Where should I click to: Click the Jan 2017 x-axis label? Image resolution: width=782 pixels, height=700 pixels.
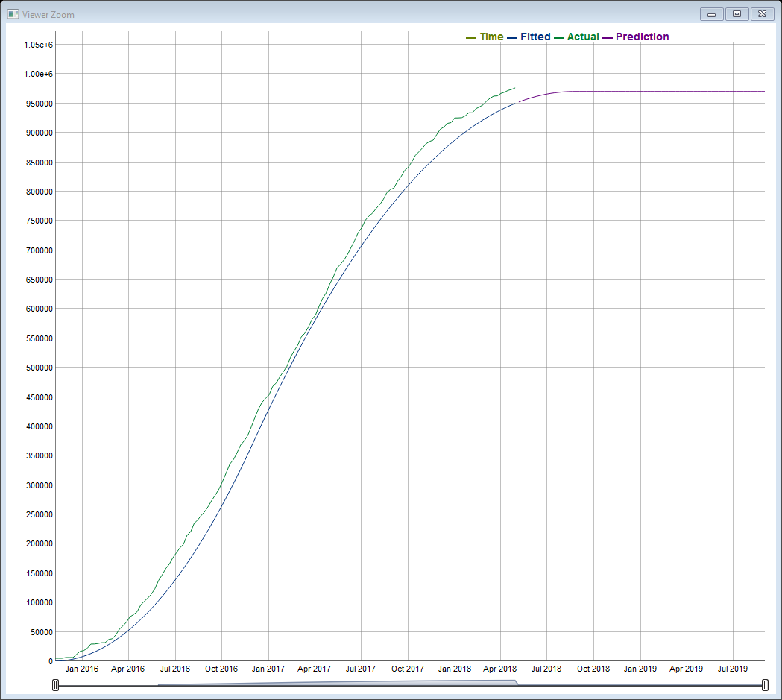(x=268, y=669)
